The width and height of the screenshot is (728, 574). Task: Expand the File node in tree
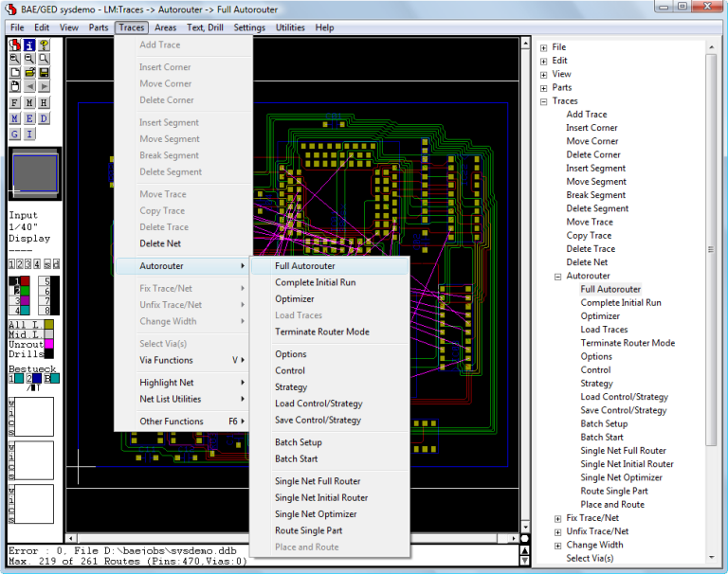[x=544, y=47]
